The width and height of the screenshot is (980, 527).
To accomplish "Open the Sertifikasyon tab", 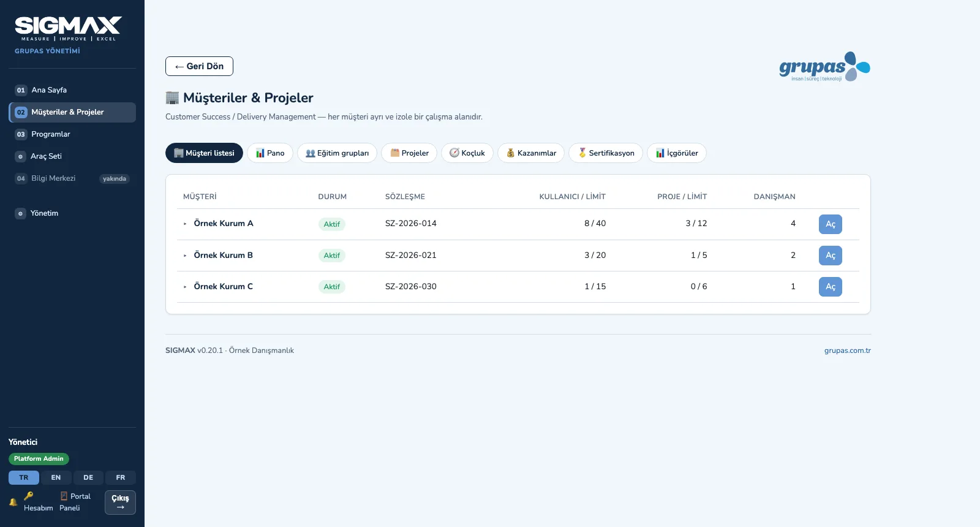I will 606,153.
